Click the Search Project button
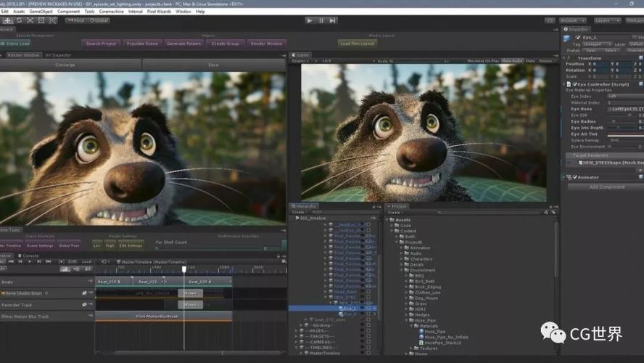This screenshot has width=644, height=363. point(101,44)
